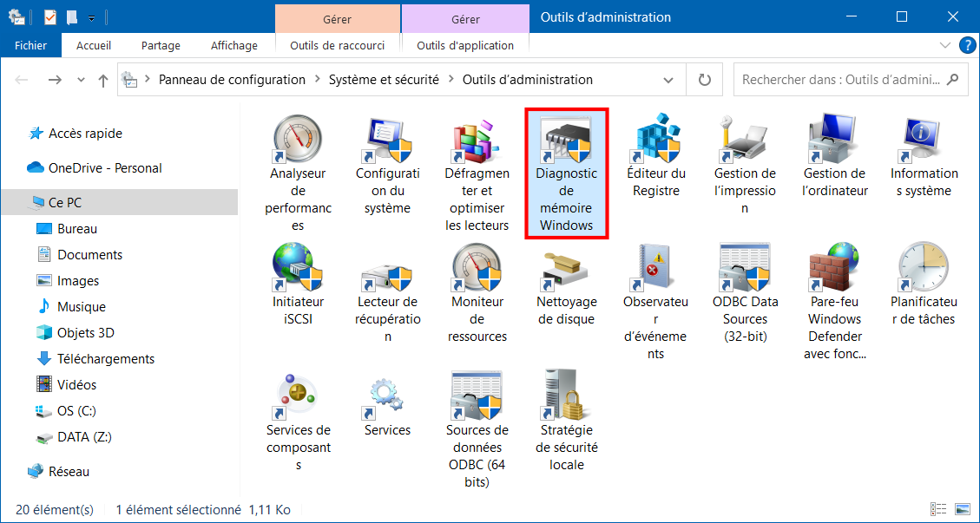
Task: Select ODBC Data Sources (32-bit) icon
Action: click(x=745, y=267)
